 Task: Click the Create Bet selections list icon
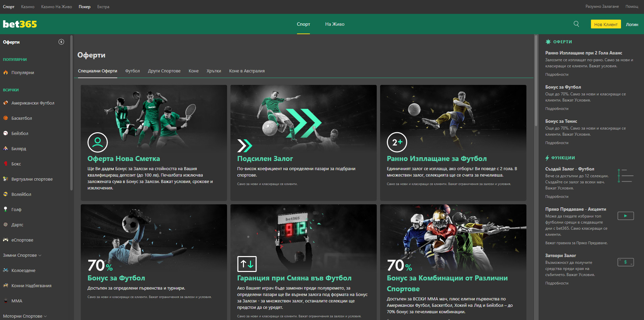625,176
